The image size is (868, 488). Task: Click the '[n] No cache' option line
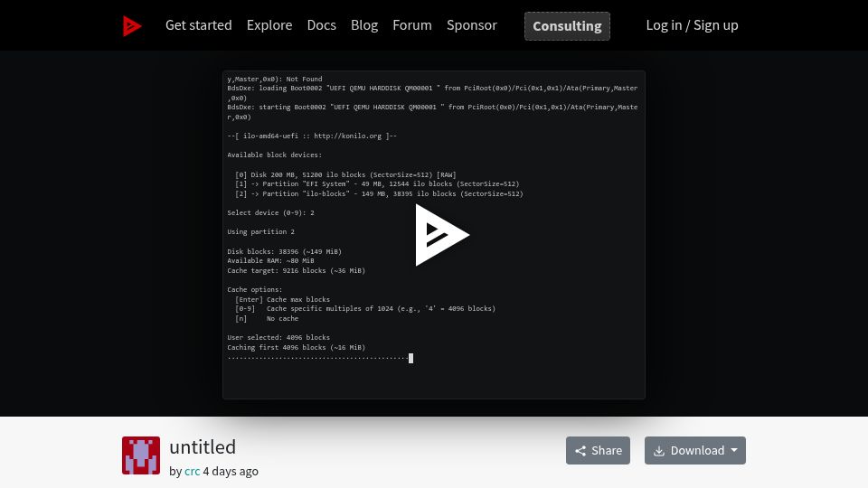pos(267,319)
